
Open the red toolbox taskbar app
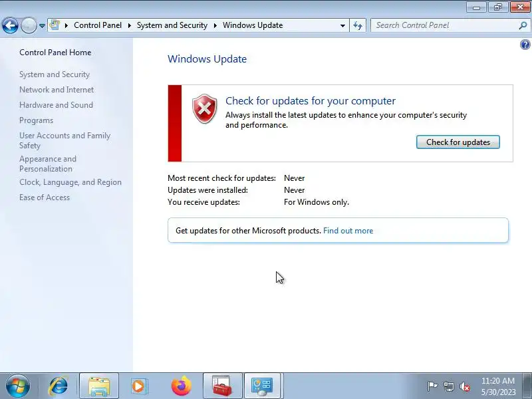[223, 386]
